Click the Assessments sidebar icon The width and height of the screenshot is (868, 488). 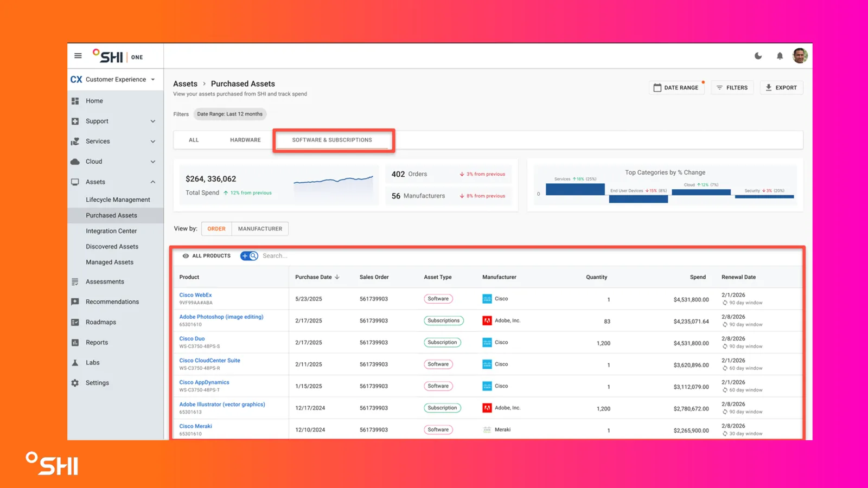(x=75, y=282)
